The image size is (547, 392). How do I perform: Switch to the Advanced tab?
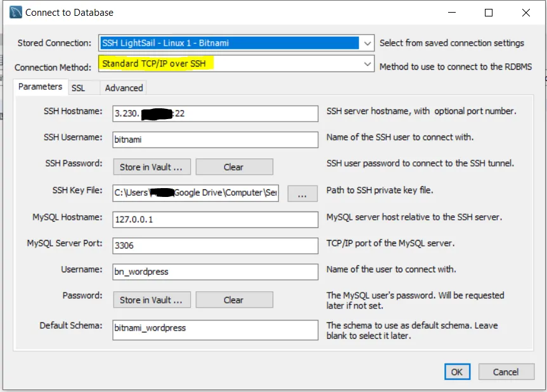(x=124, y=88)
